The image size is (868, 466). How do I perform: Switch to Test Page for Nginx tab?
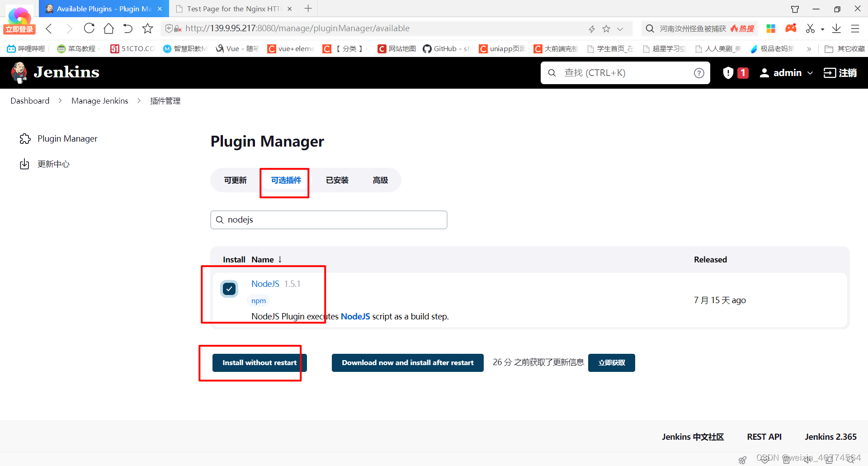click(x=234, y=9)
